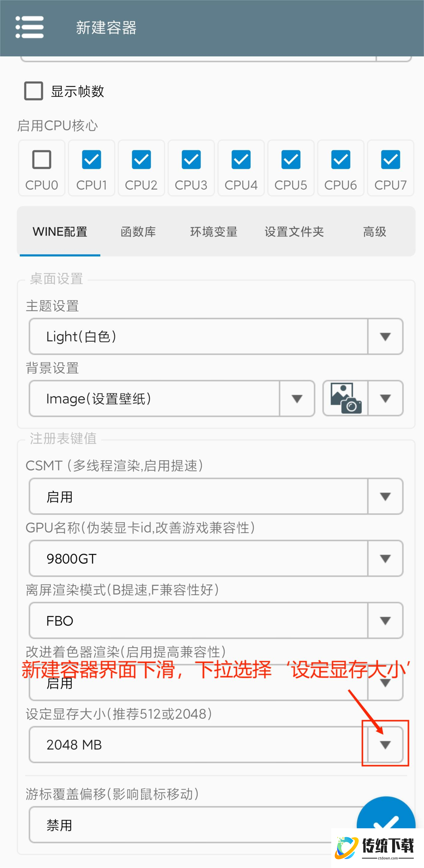Open the 设定显存大小 dropdown arrow
The height and width of the screenshot is (868, 424).
(x=385, y=745)
